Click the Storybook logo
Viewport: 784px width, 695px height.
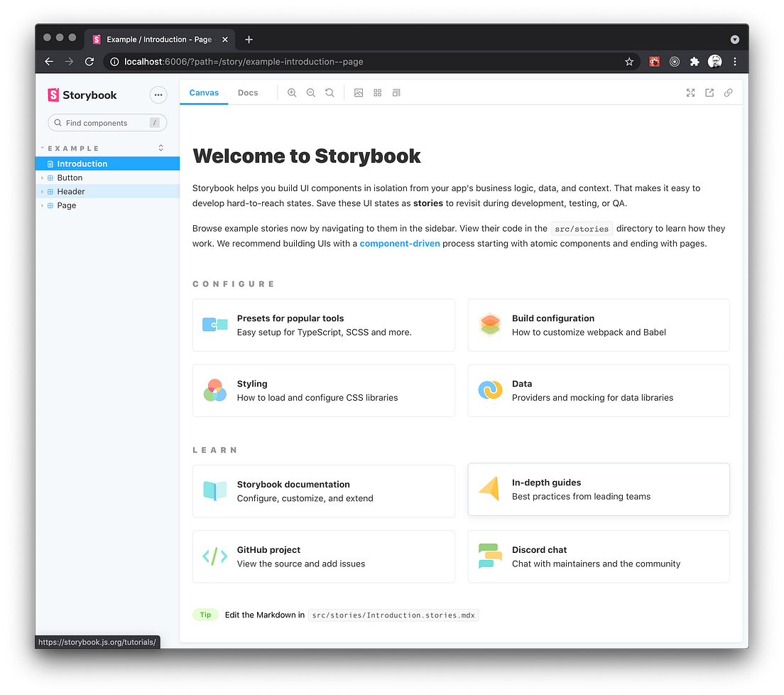(x=82, y=95)
